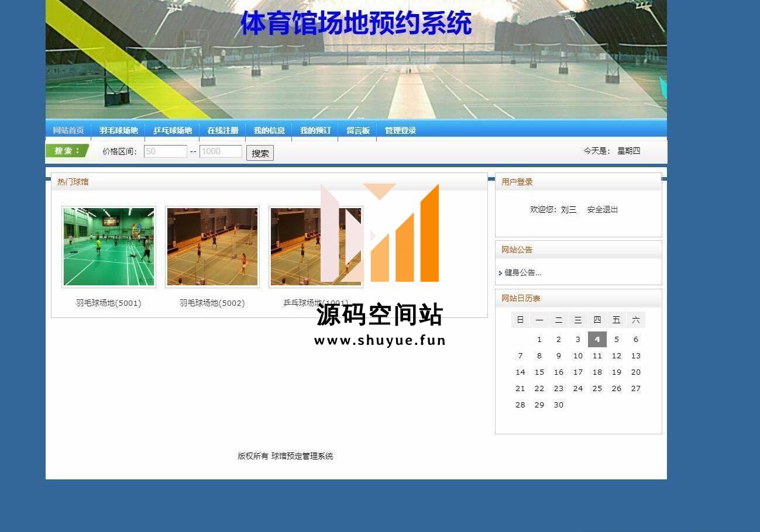Click the bullet icon beside 健身公告
The width and height of the screenshot is (760, 532).
[x=500, y=273]
